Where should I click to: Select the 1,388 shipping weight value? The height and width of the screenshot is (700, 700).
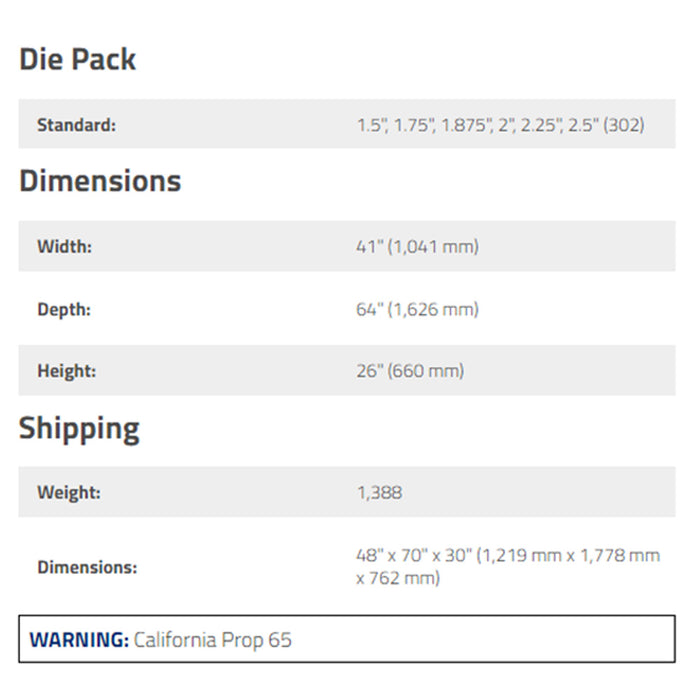click(x=379, y=493)
